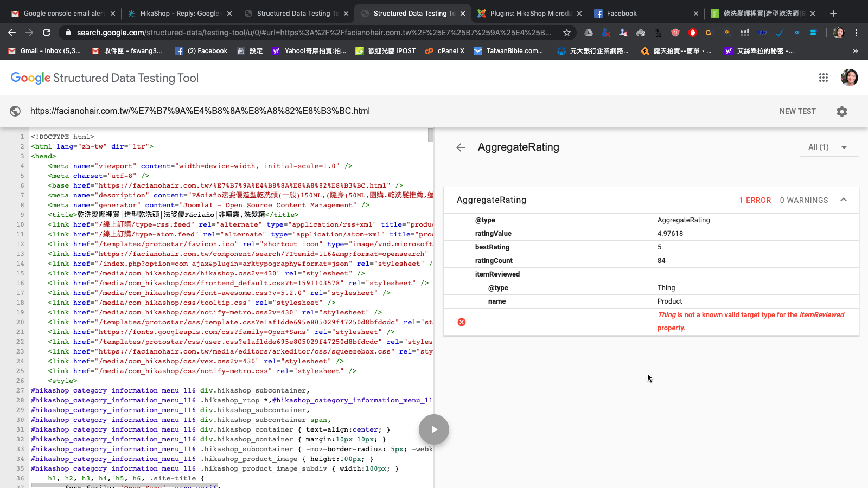
Task: Open the Google account avatar
Action: (x=849, y=78)
